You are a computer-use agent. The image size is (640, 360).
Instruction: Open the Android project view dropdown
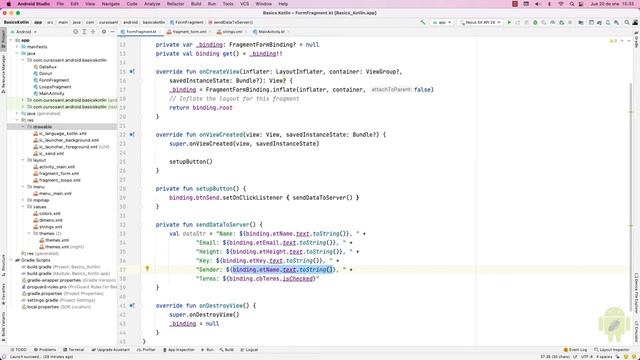tap(24, 31)
